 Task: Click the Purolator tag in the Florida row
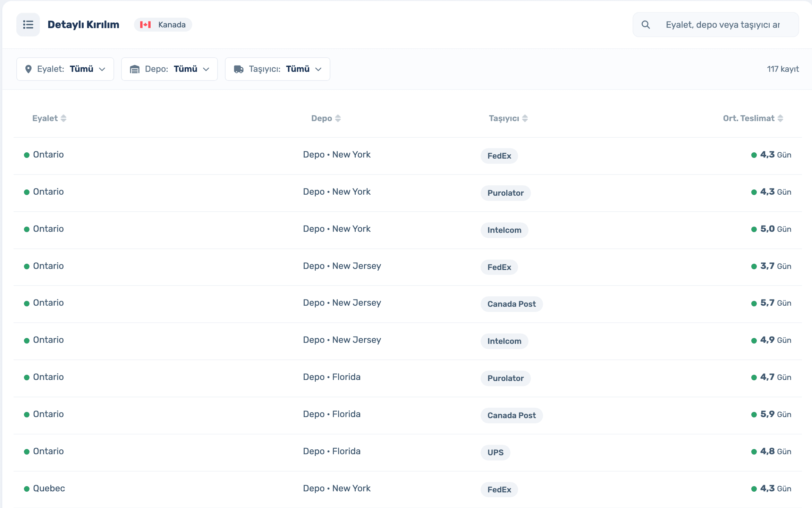505,378
